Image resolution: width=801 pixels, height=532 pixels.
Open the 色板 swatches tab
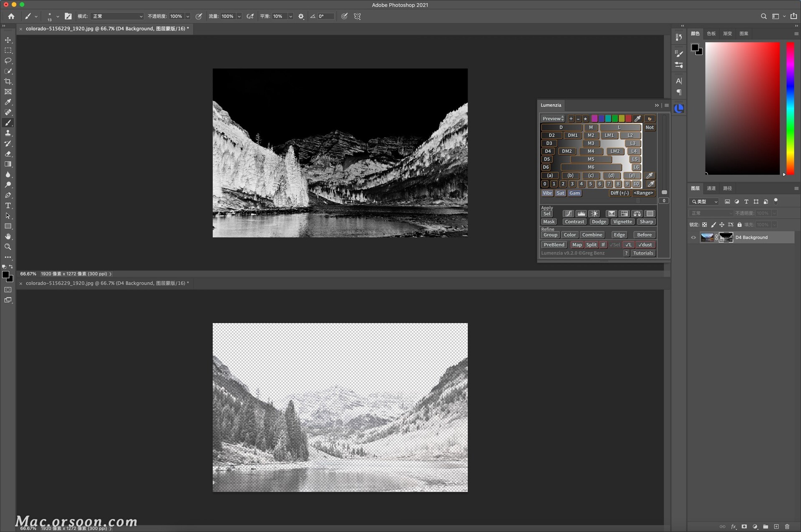(711, 34)
